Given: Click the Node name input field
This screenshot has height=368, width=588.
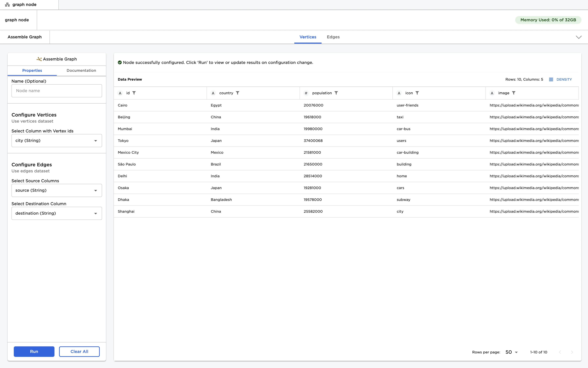Looking at the screenshot, I should click(x=57, y=91).
